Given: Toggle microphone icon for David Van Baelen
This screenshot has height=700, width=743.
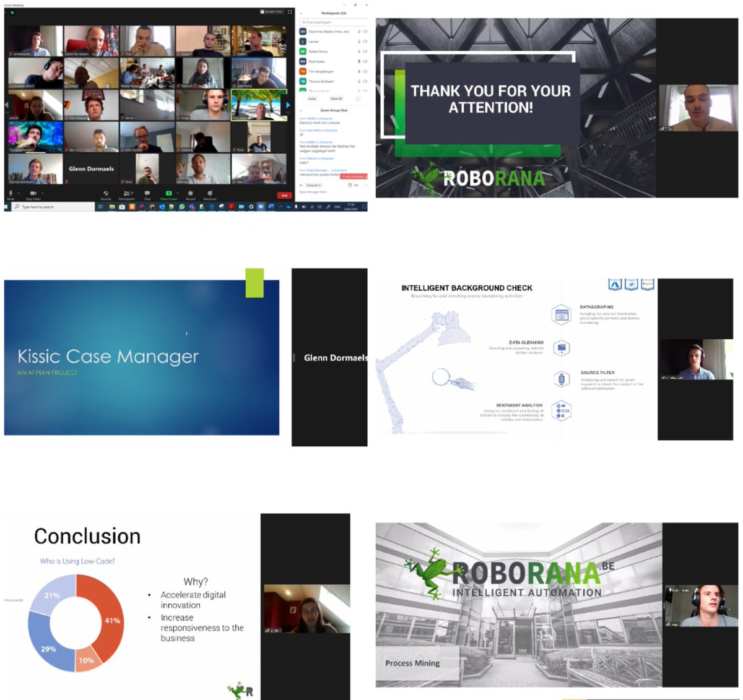Looking at the screenshot, I should pyautogui.click(x=359, y=32).
